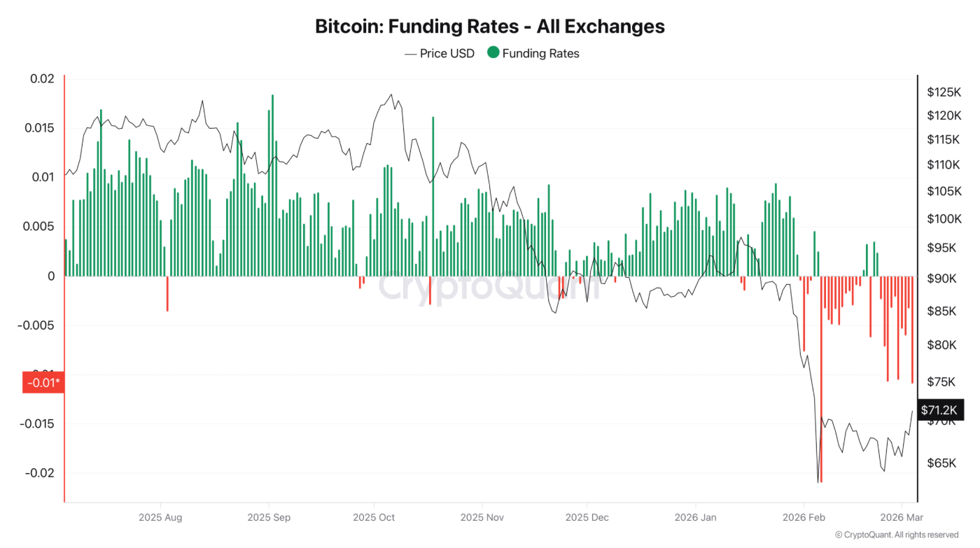Click the CryptoQuant watermark in chart center
980x548 pixels.
pos(489,286)
